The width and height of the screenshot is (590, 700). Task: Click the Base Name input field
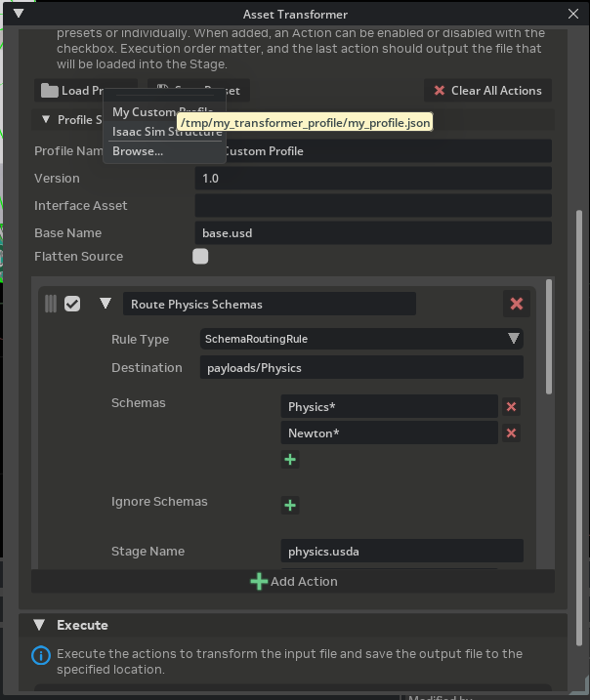373,233
